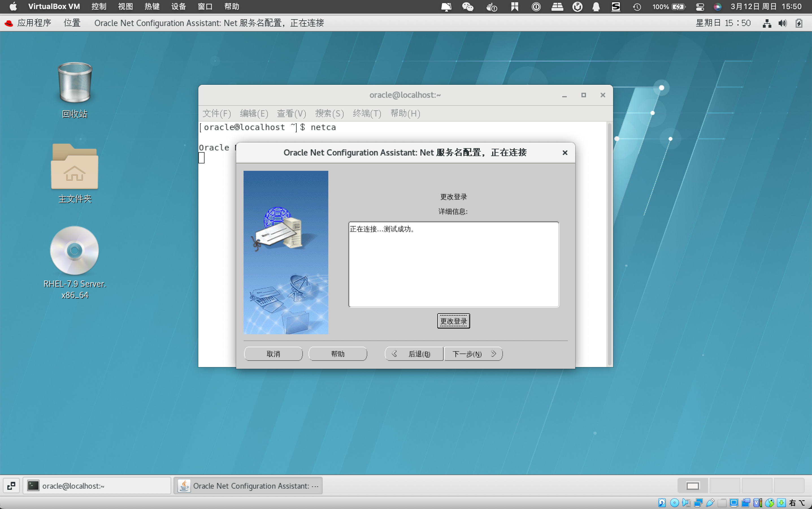Click VirtualBox hard disk activity icon
Screen dimensions: 812x509
[662, 502]
